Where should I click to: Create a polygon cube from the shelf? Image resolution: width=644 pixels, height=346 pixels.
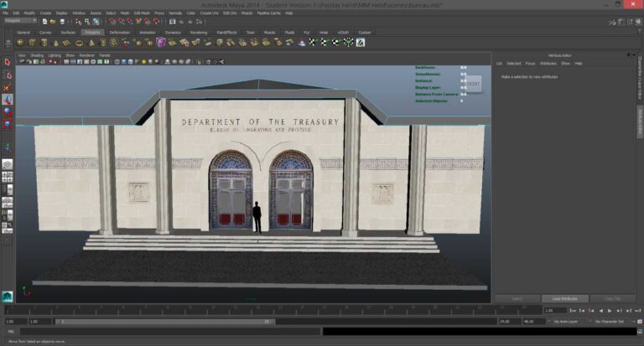coord(32,43)
